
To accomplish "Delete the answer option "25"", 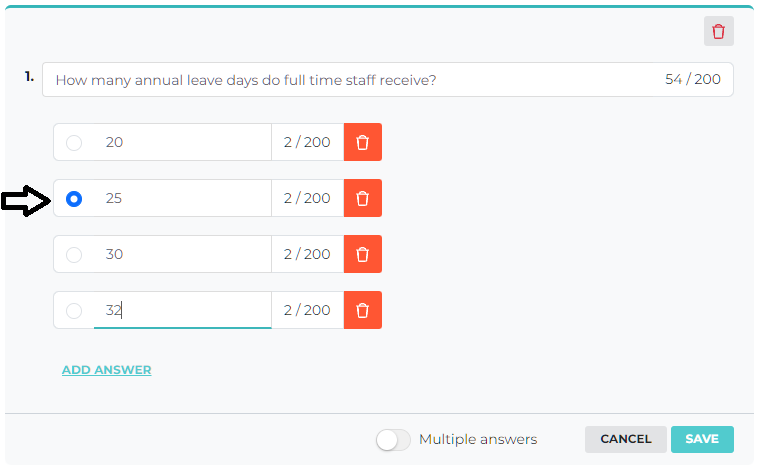I will tap(362, 198).
